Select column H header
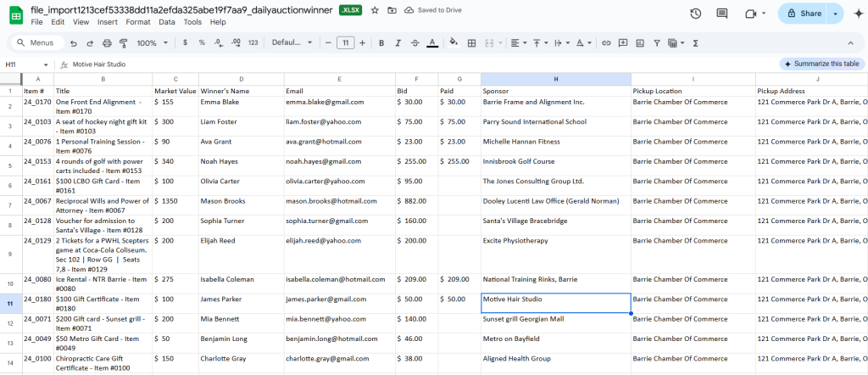The width and height of the screenshot is (868, 375). 556,79
